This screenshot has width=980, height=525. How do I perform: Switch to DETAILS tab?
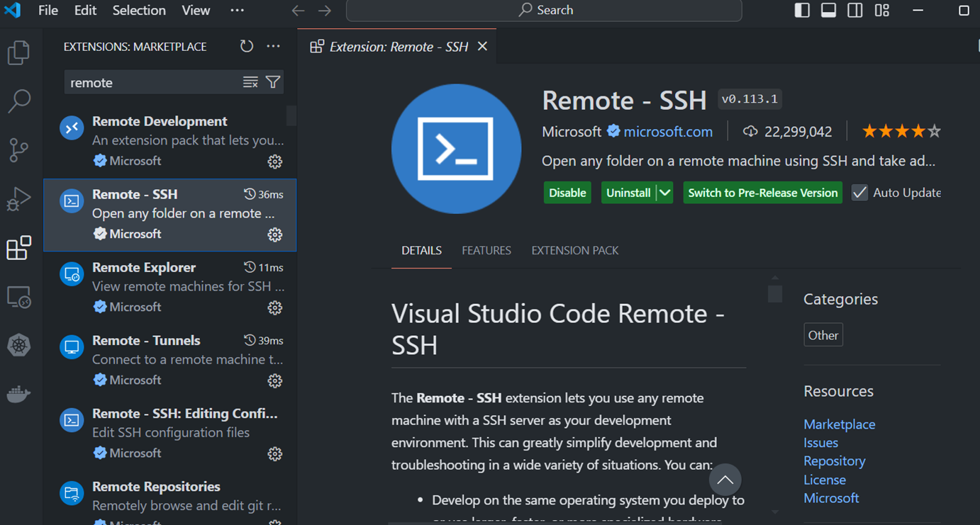421,251
